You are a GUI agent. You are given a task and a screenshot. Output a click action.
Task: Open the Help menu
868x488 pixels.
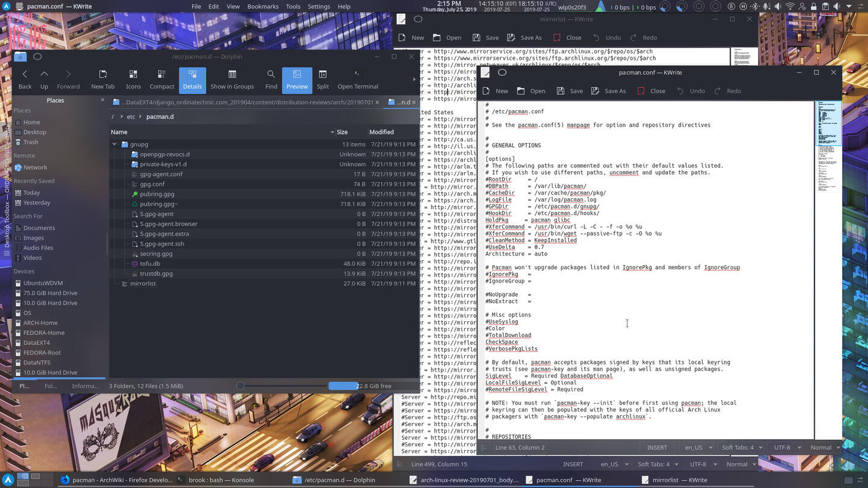(344, 7)
